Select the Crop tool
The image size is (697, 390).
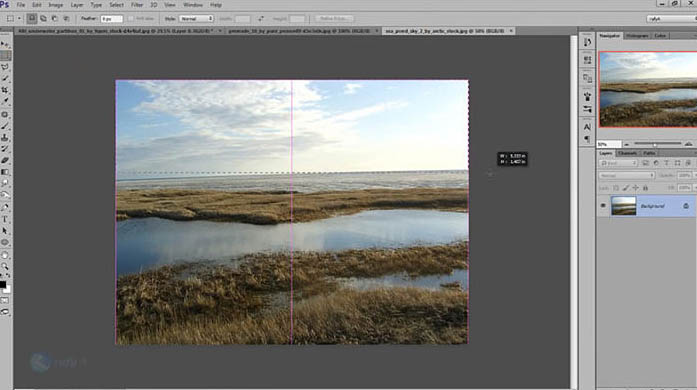click(x=5, y=90)
